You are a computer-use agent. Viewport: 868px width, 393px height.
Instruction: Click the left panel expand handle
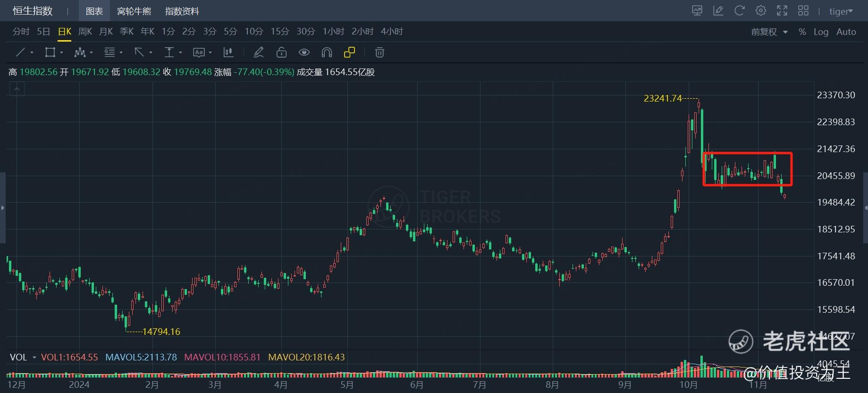tap(2, 208)
